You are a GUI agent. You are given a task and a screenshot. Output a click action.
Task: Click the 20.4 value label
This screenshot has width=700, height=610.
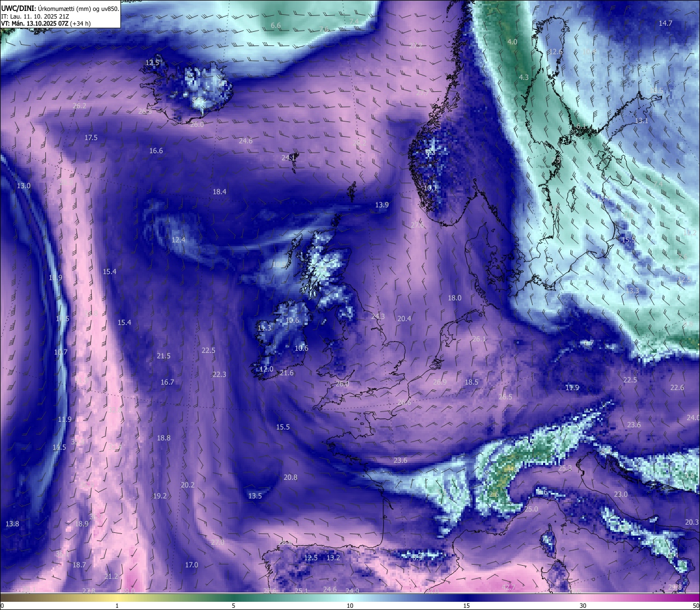tap(404, 318)
